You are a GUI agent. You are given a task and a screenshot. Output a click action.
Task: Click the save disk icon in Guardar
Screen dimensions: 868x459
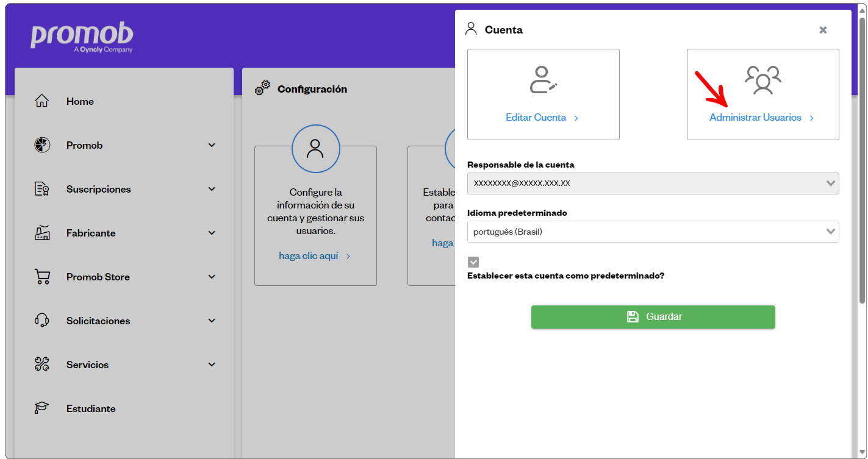pos(633,317)
